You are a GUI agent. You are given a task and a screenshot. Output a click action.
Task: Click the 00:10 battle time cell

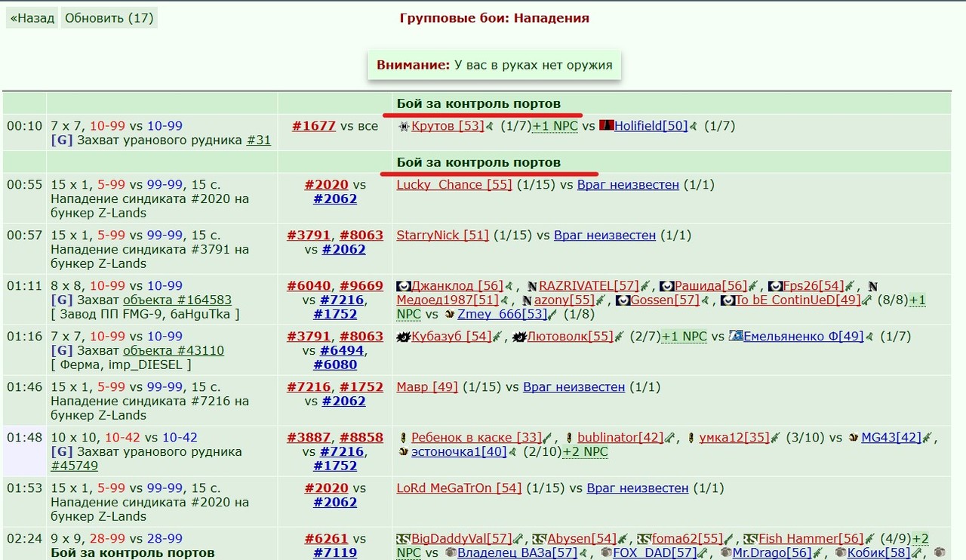[x=24, y=133]
